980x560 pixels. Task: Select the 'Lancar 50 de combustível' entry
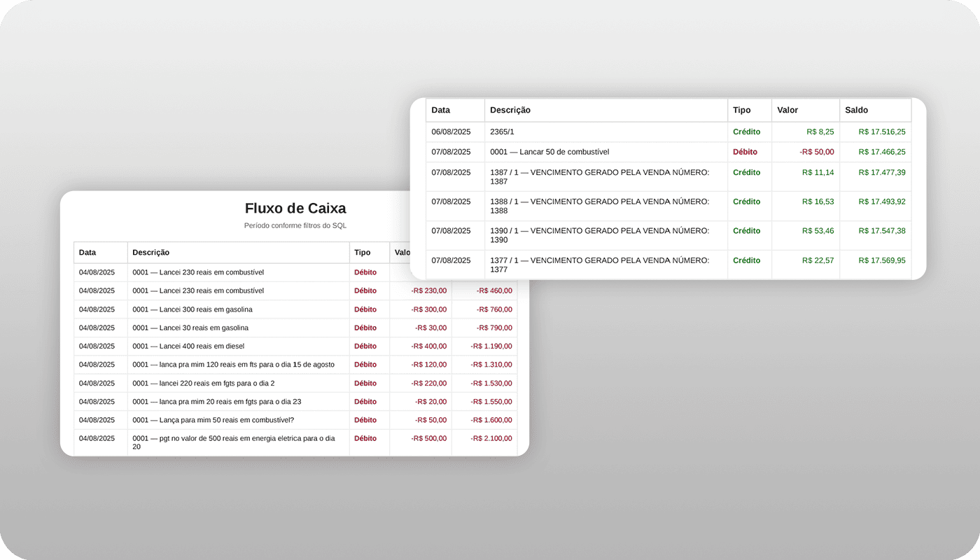549,152
